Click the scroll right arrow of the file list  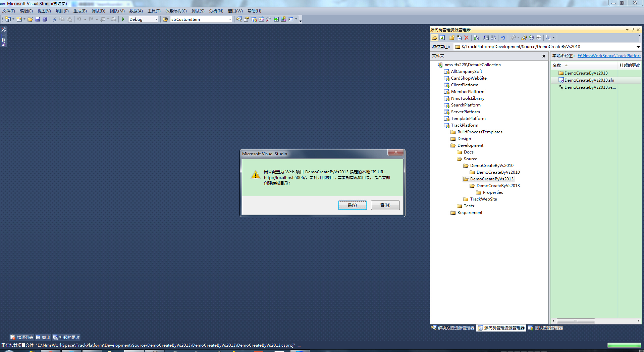638,321
